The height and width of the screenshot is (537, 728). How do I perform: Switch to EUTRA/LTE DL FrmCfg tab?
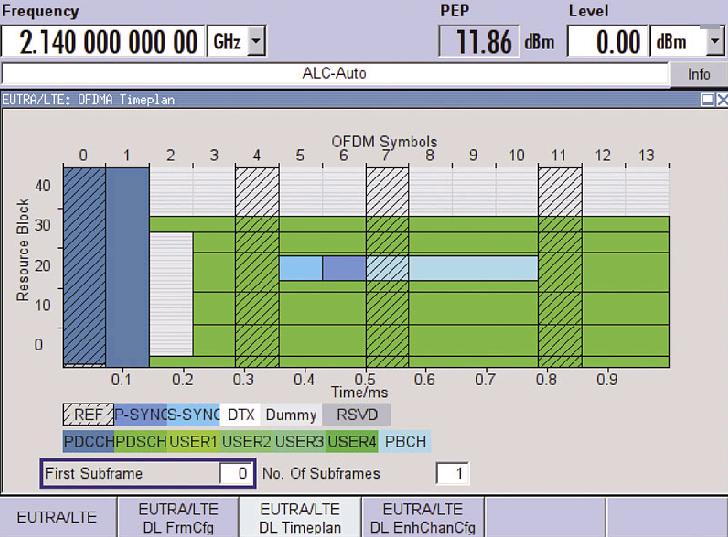[178, 518]
